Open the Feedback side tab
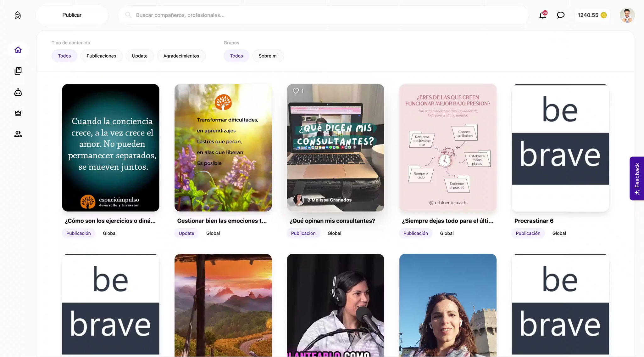This screenshot has width=644, height=357. [637, 178]
